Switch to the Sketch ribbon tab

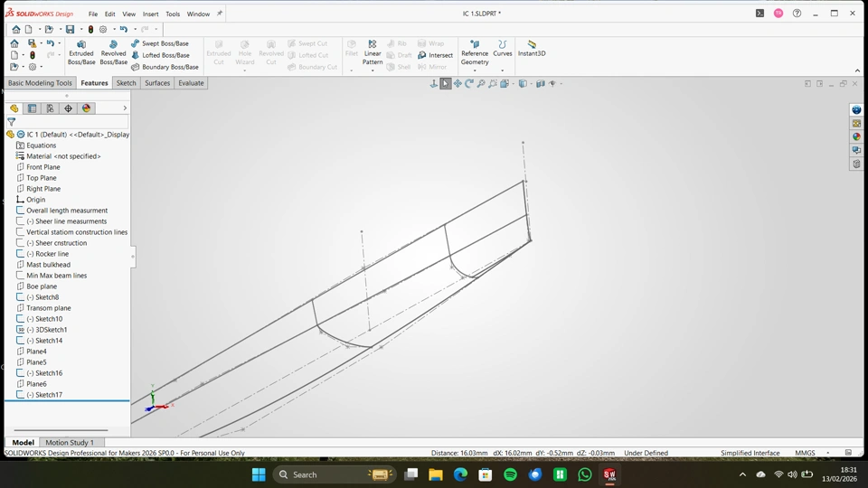tap(126, 83)
